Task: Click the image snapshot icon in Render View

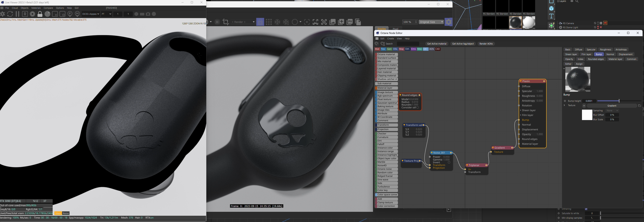Action: pyautogui.click(x=332, y=22)
